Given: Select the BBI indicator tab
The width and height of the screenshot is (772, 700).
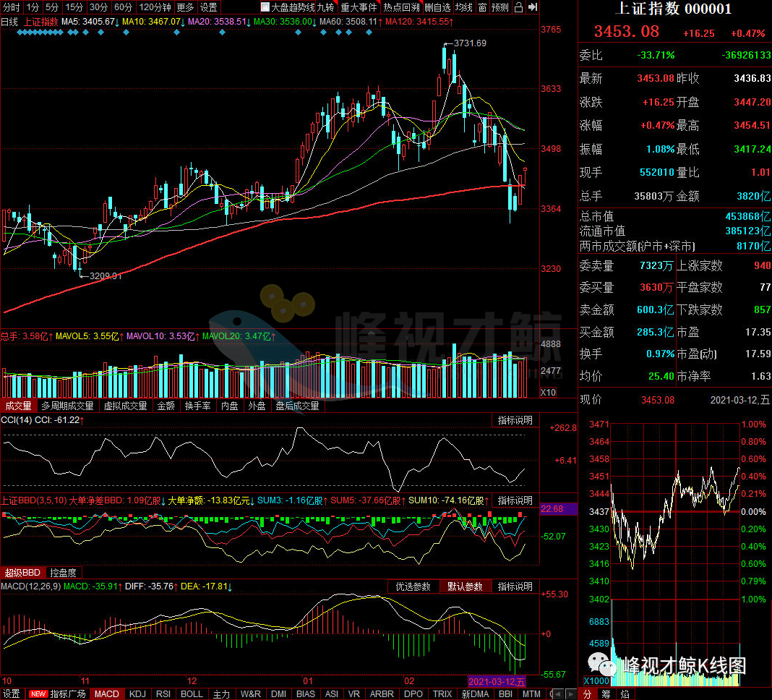Looking at the screenshot, I should click(506, 694).
